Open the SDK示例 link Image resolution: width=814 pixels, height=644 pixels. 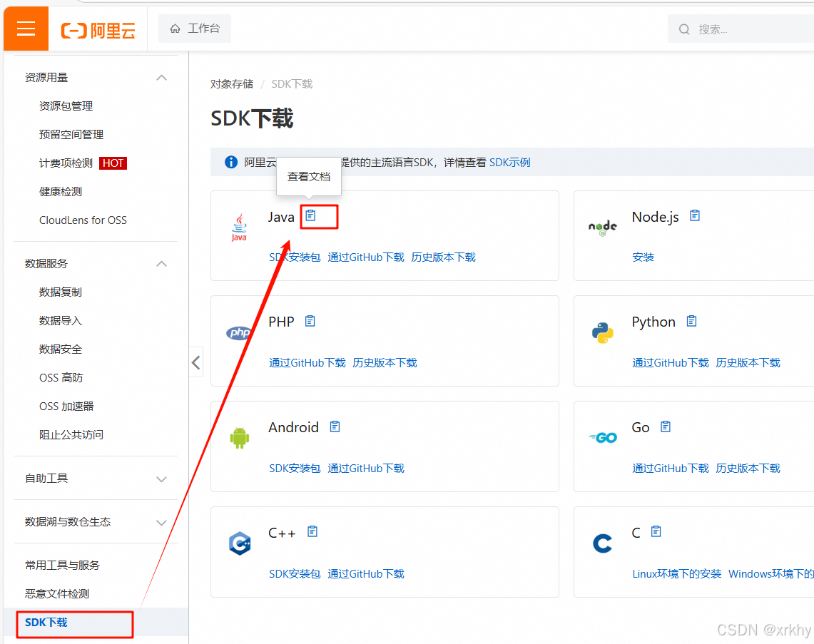coord(510,163)
